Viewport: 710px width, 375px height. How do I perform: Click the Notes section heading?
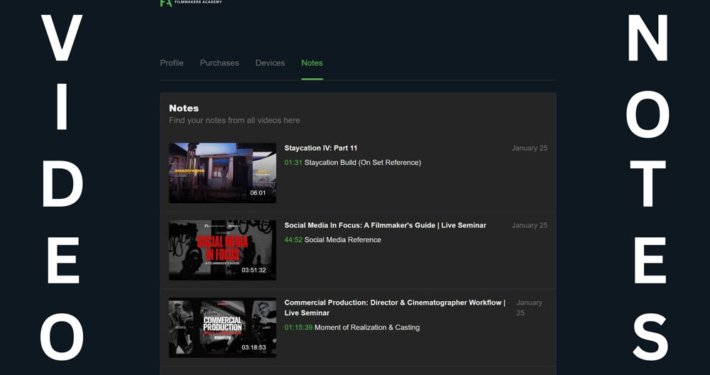click(x=184, y=108)
